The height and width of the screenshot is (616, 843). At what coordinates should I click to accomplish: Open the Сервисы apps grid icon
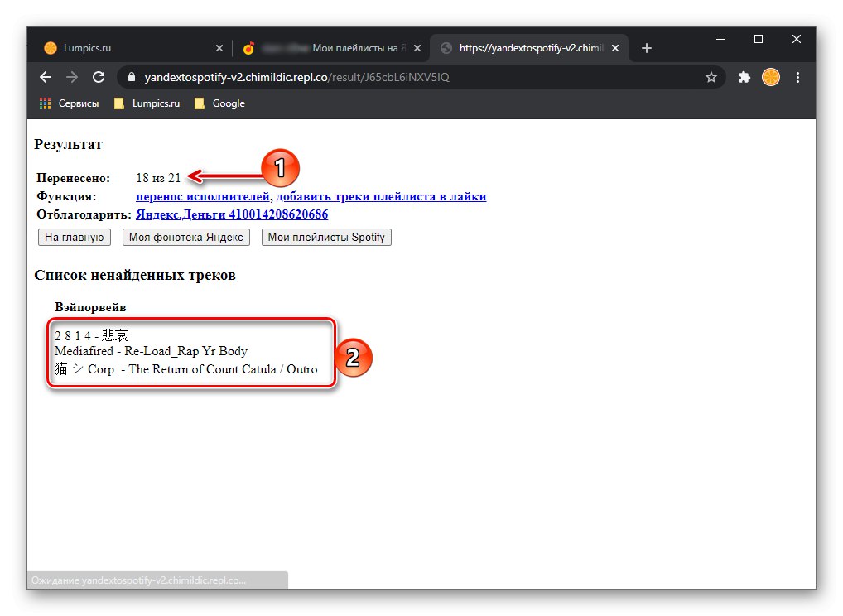(43, 103)
